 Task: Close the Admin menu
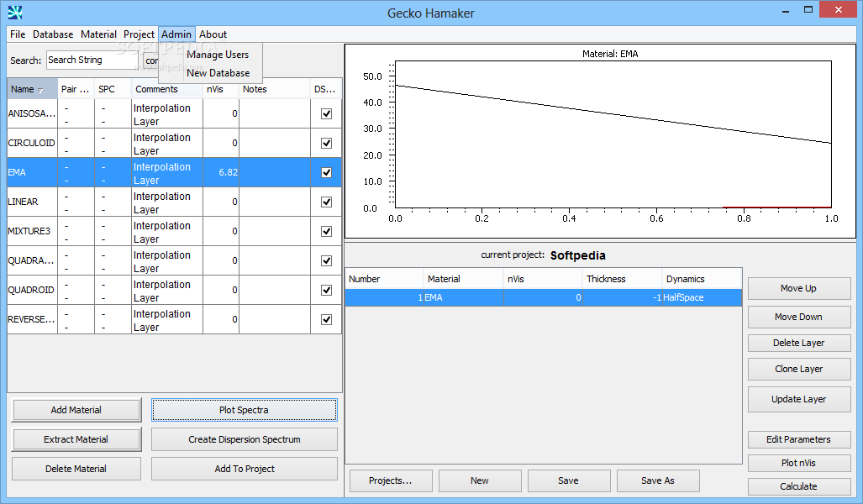tap(176, 34)
